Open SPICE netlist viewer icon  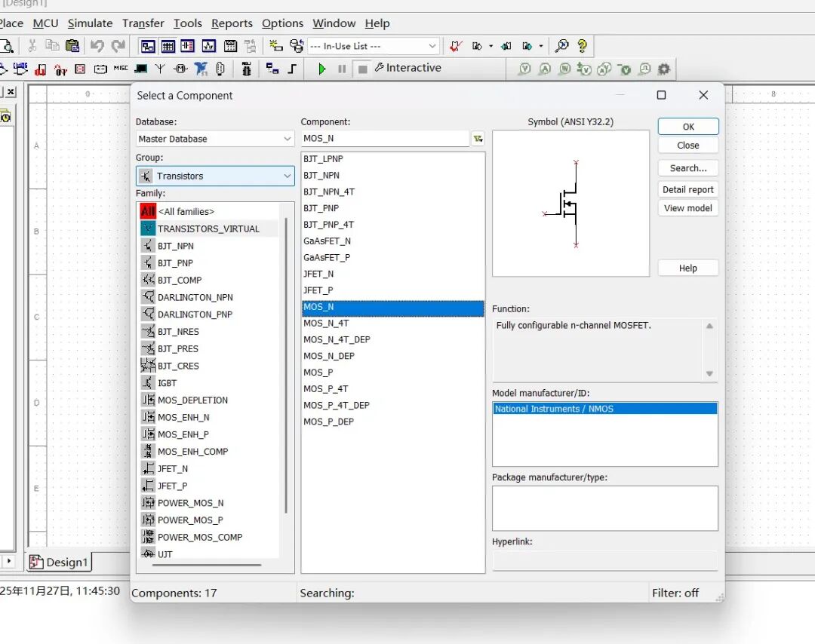188,46
